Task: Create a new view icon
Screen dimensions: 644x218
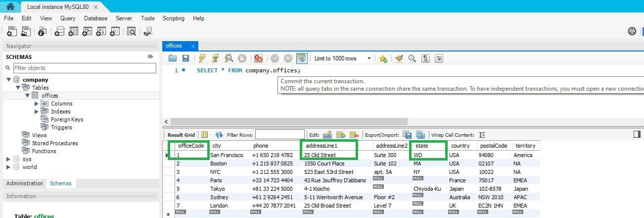Action: 87,31
